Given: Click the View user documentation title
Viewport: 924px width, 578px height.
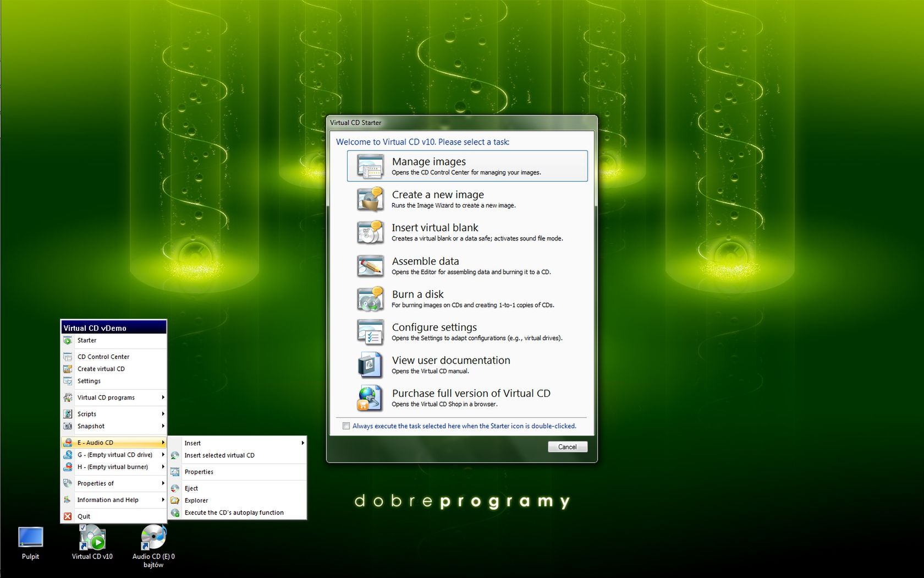Looking at the screenshot, I should pyautogui.click(x=451, y=361).
